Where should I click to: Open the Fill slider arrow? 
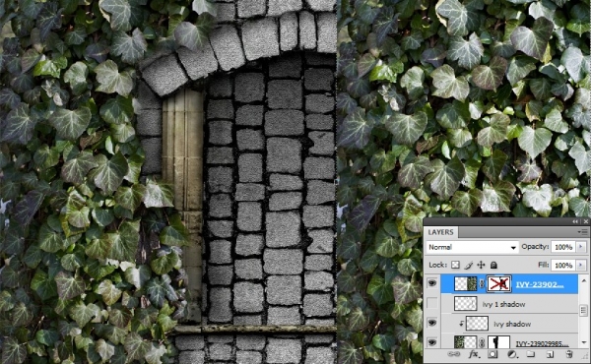click(581, 265)
